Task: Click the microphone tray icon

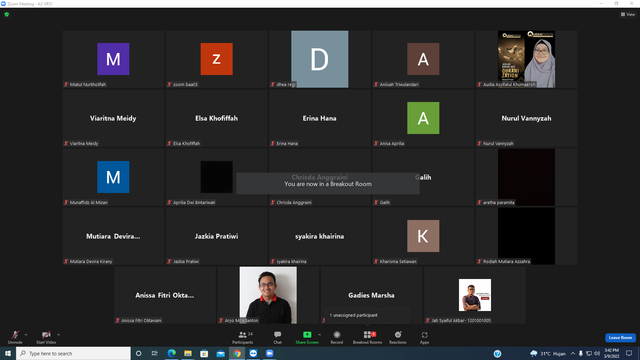Action: pyautogui.click(x=581, y=353)
